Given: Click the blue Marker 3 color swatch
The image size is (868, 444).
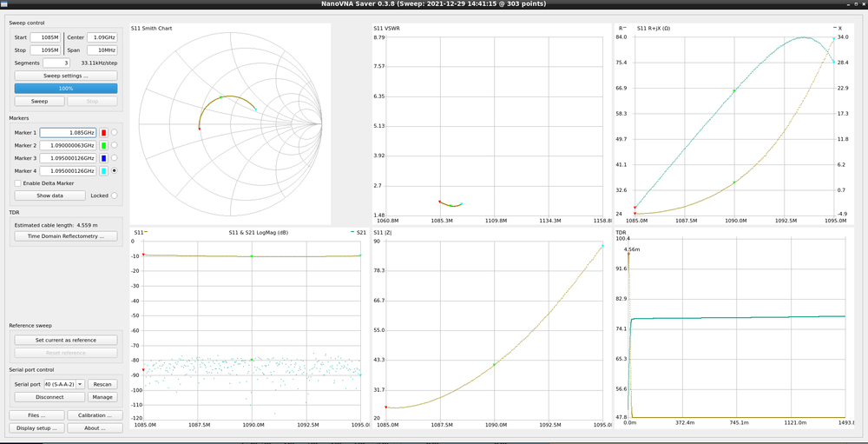Looking at the screenshot, I should (x=104, y=158).
